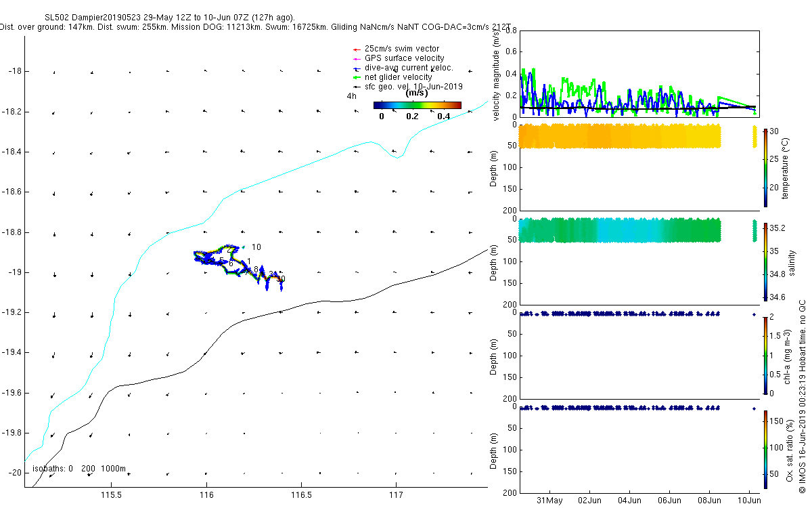
Task: Click the '0.8' velocity magnitude axis tick
Action: (511, 31)
